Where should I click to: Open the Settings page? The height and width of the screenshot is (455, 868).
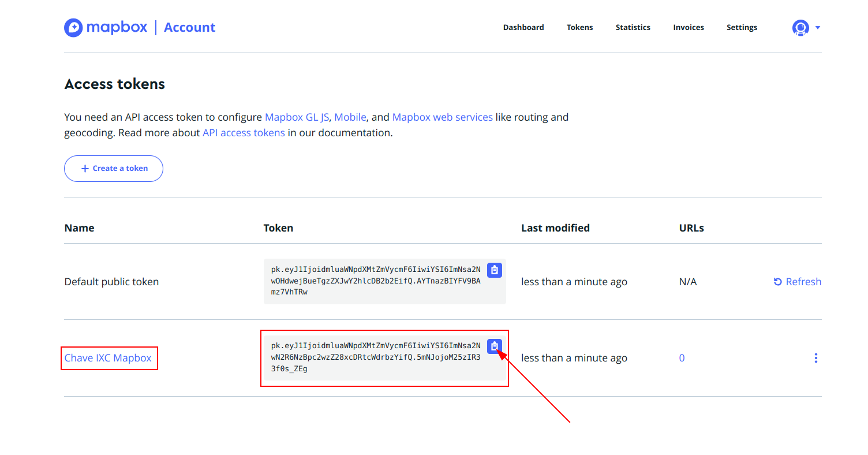(742, 27)
